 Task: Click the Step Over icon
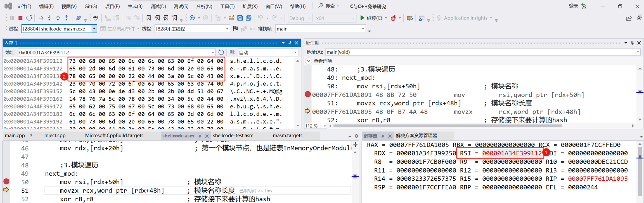pos(58,18)
